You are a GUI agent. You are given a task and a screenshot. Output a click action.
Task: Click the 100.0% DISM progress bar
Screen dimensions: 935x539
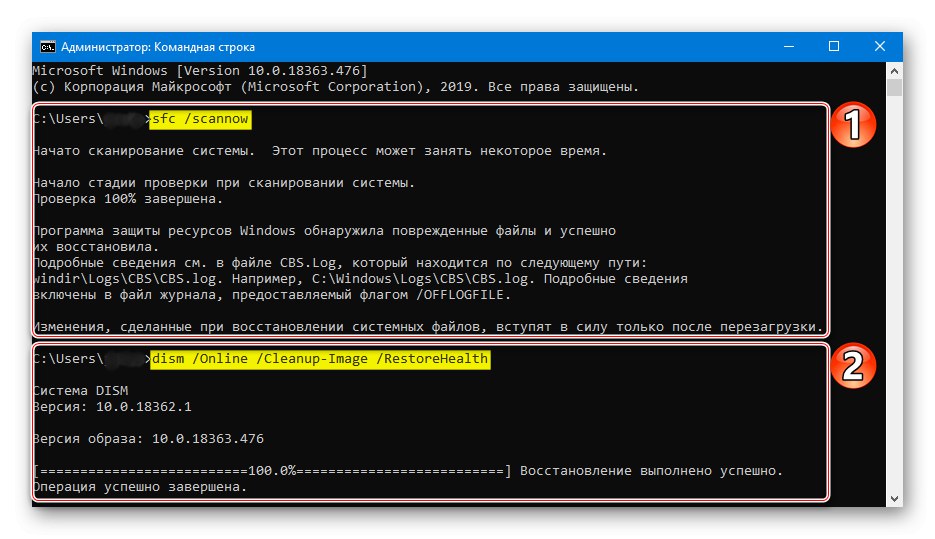click(x=271, y=471)
